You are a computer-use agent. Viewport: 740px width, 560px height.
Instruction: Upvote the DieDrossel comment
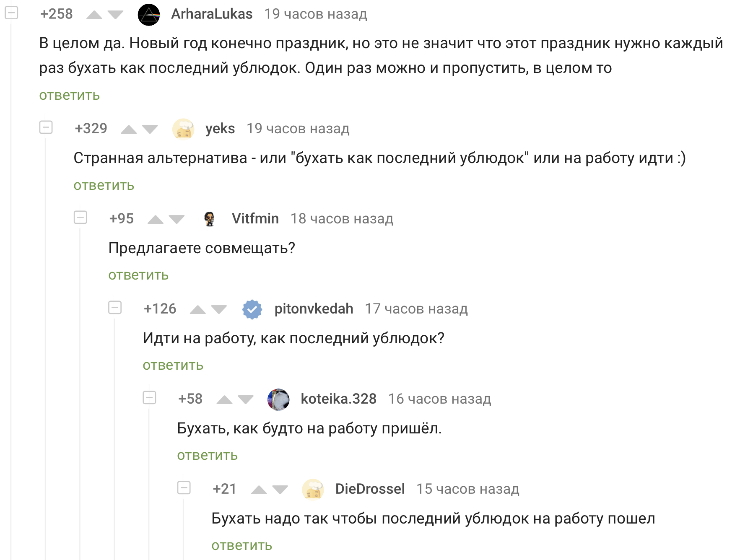[x=259, y=490]
